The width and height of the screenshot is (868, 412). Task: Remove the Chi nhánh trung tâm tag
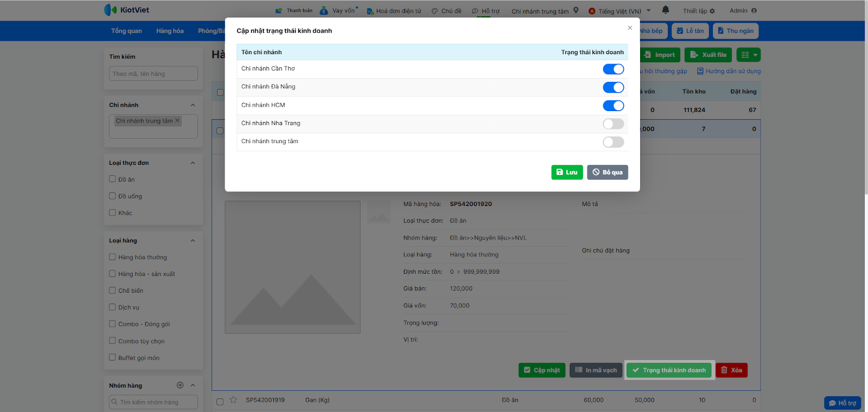[177, 120]
